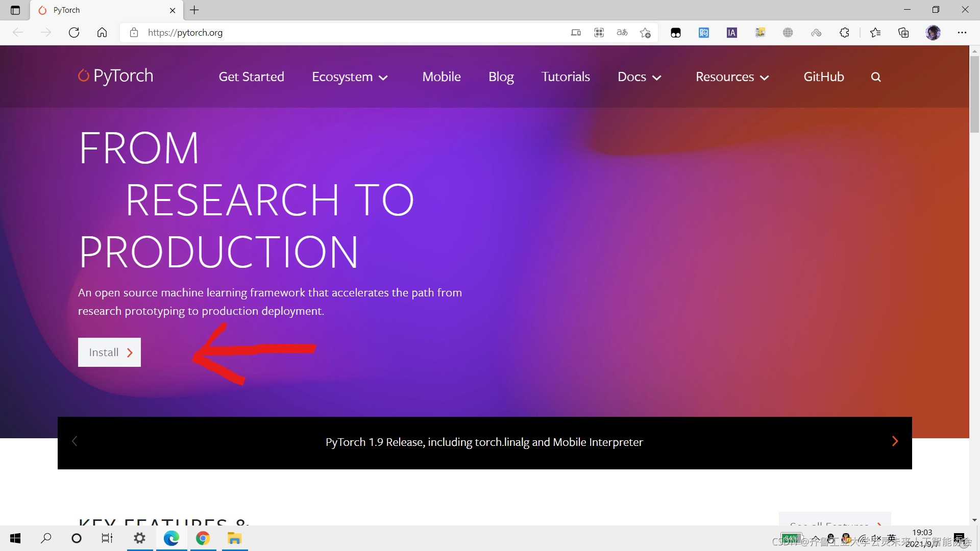Add this page to favorites star
980x551 pixels.
[645, 33]
